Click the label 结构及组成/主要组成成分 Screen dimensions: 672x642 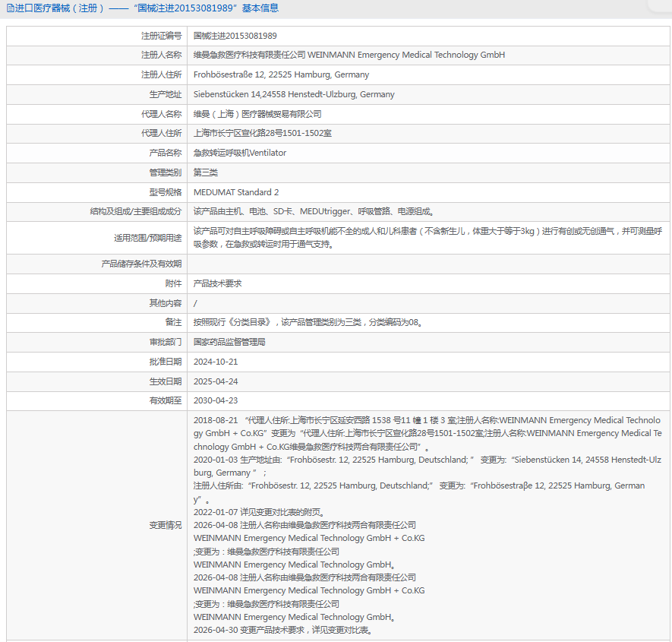coord(136,211)
